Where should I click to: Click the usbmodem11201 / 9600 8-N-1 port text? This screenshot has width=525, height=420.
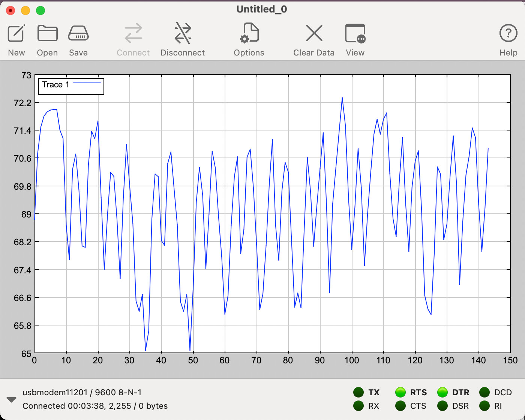click(x=82, y=392)
